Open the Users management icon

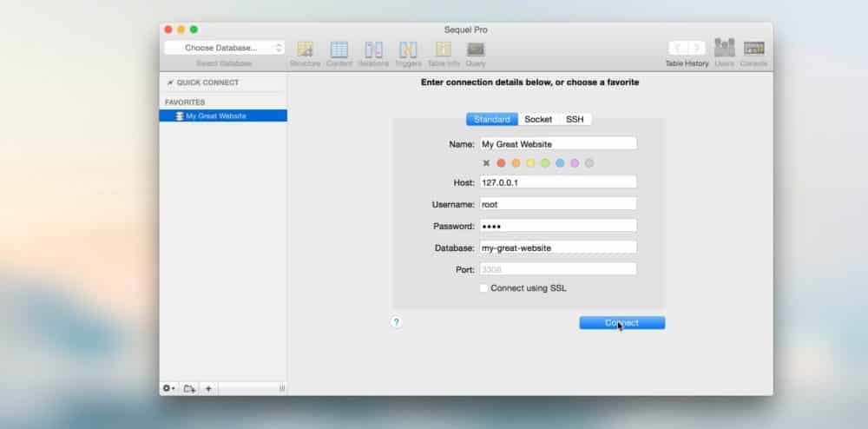(x=724, y=48)
